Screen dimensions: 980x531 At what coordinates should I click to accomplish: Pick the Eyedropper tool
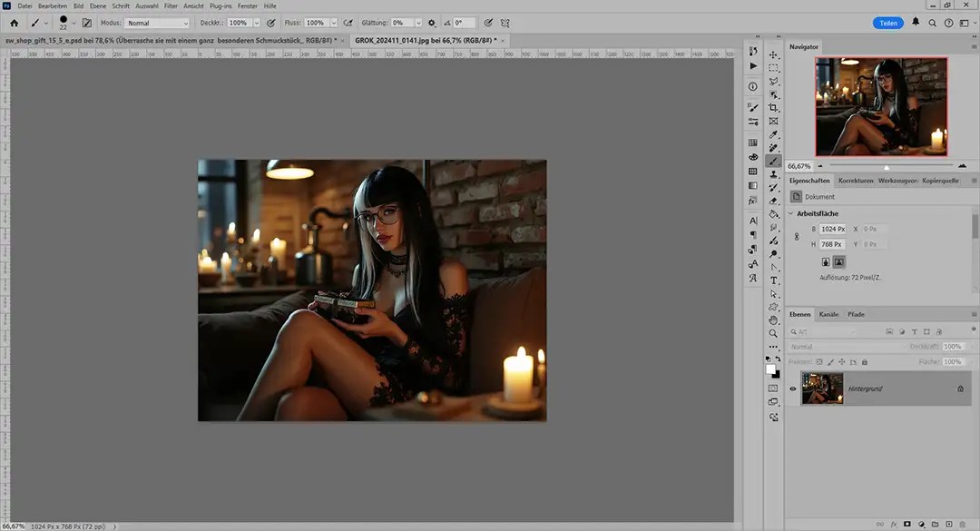[x=774, y=134]
